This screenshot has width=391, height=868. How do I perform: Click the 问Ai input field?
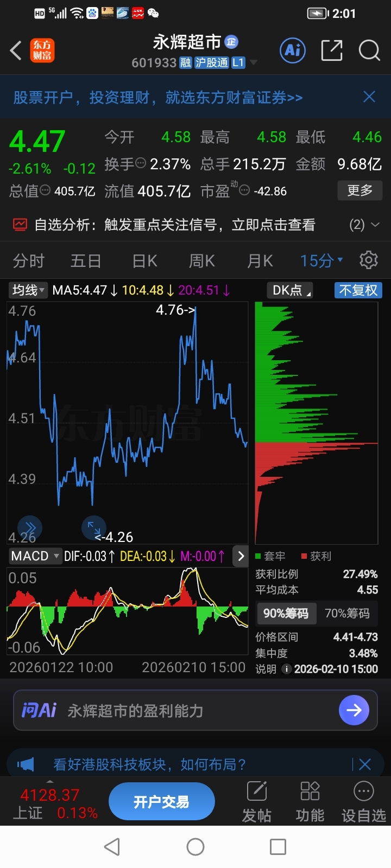[x=195, y=710]
